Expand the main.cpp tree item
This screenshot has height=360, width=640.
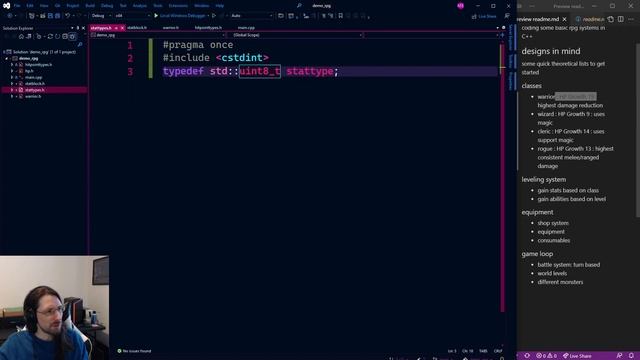click(12, 77)
